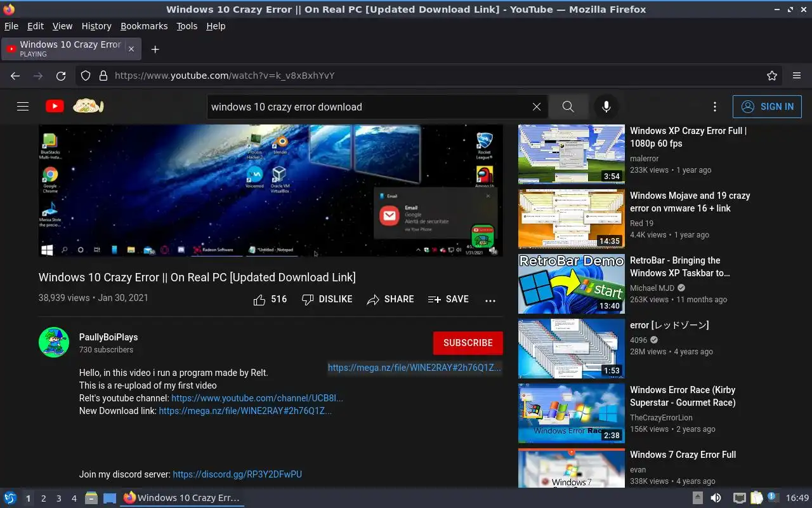Bookmark this page with the star
Viewport: 812px width, 508px height.
click(772, 76)
